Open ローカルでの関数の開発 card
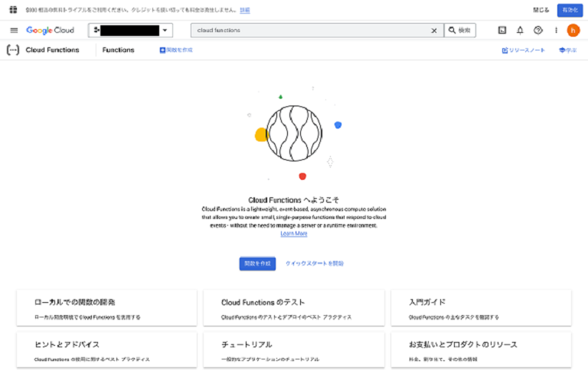 click(106, 308)
